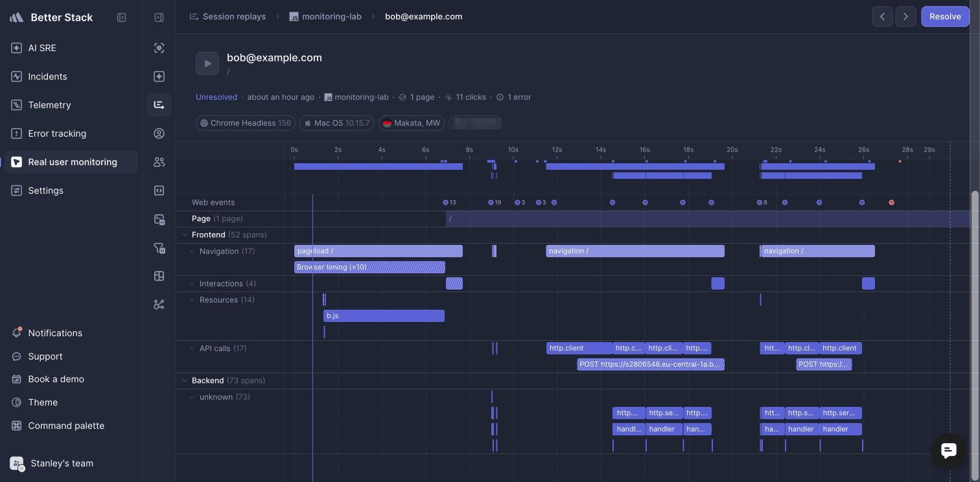Open AI SRE in the sidebar
The width and height of the screenshot is (980, 482).
point(71,48)
